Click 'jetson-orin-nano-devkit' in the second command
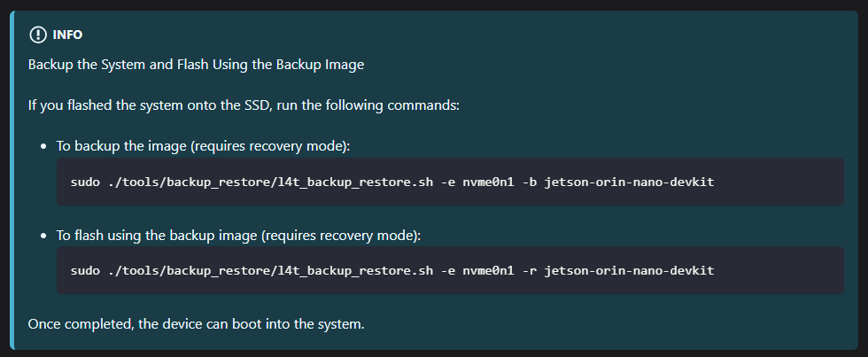 click(x=629, y=271)
